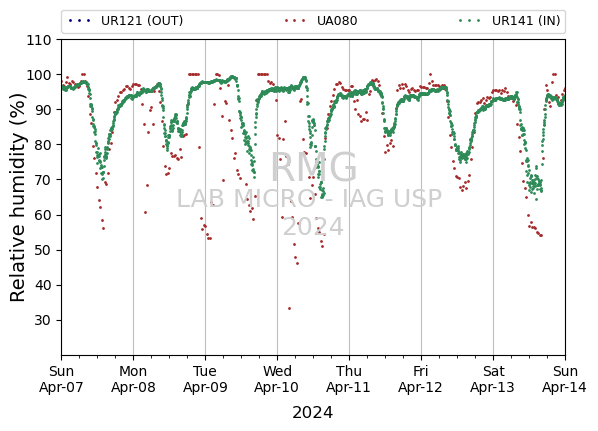Click the Tue Apr-09 date label
The height and width of the screenshot is (431, 598).
click(x=205, y=379)
